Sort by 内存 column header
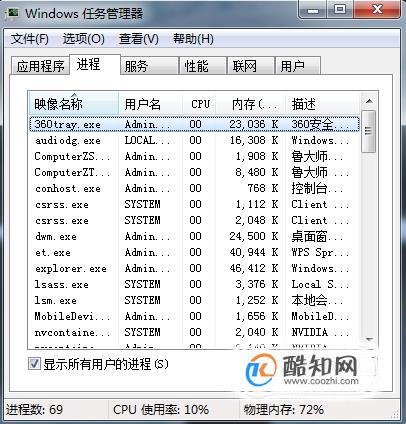The height and width of the screenshot is (424, 406). coord(251,104)
